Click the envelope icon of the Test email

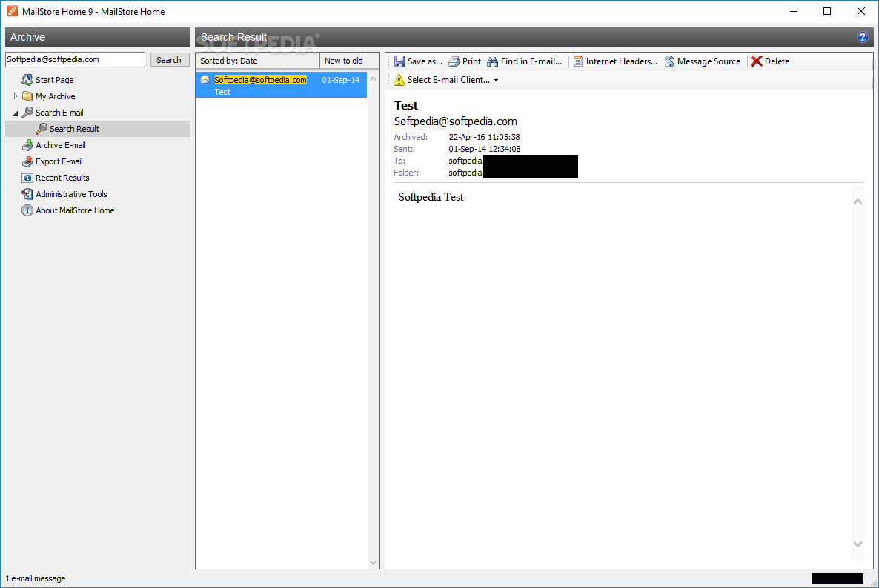tap(205, 79)
